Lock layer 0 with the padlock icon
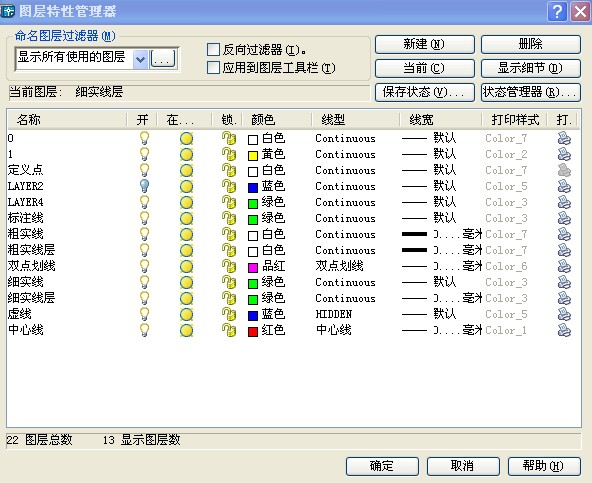The width and height of the screenshot is (592, 483). click(x=229, y=138)
